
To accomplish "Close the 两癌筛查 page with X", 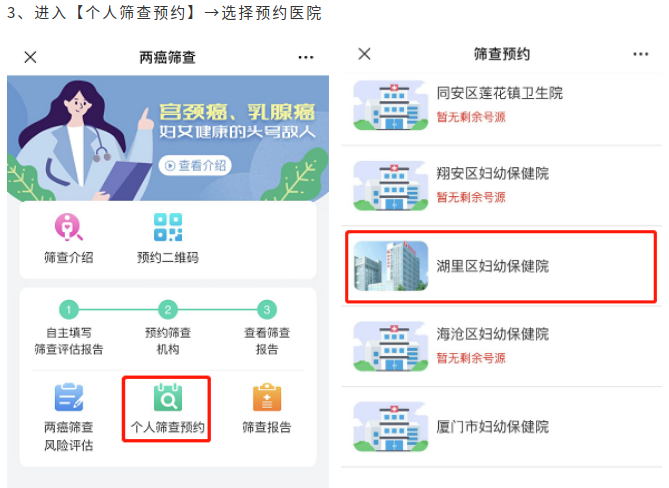I will click(30, 57).
